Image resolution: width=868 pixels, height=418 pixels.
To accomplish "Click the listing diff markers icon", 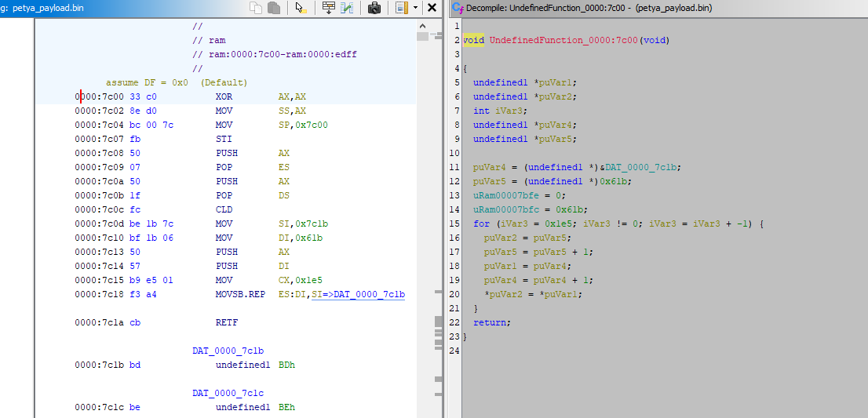I will click(347, 8).
